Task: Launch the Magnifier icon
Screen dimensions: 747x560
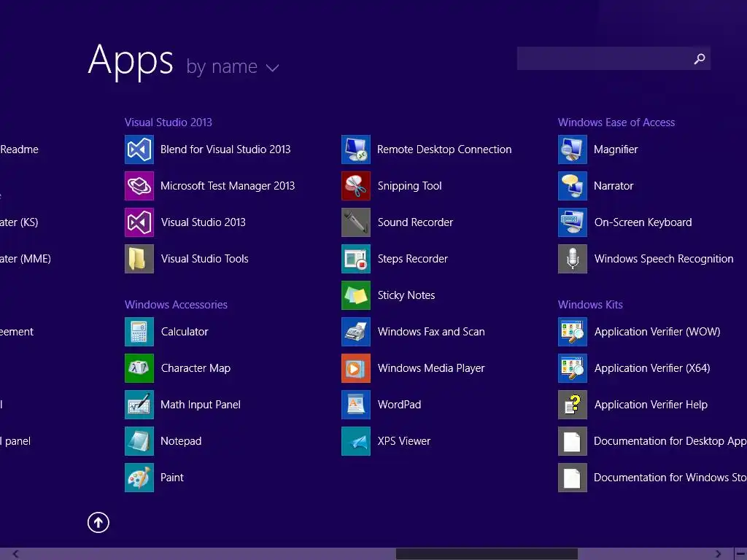Action: coord(573,149)
